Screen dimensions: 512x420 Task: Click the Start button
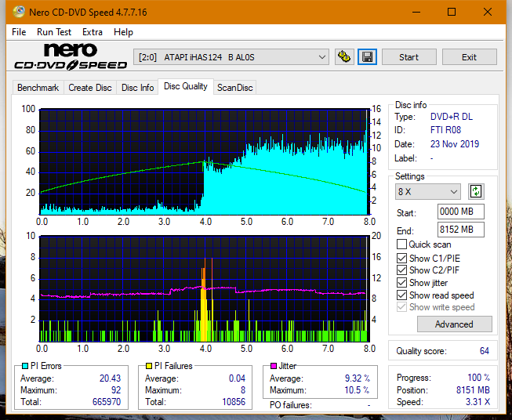pyautogui.click(x=409, y=57)
